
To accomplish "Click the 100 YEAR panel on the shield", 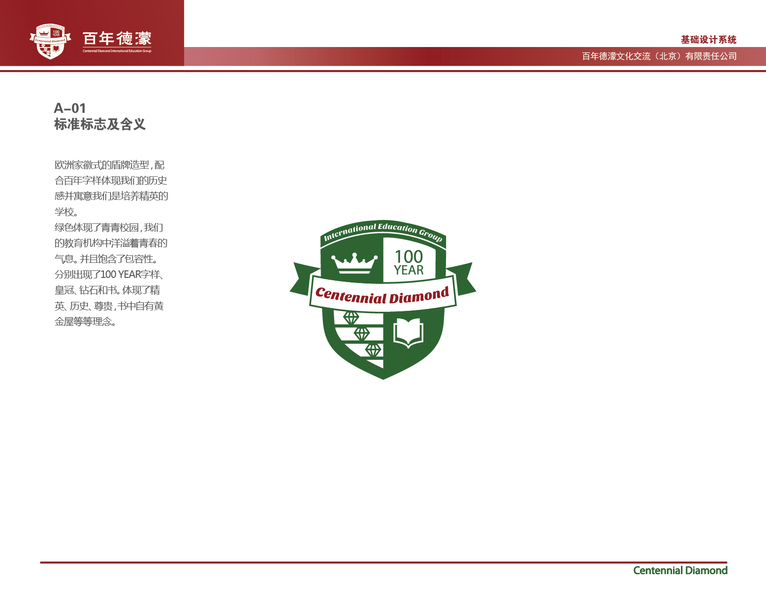I will (409, 260).
